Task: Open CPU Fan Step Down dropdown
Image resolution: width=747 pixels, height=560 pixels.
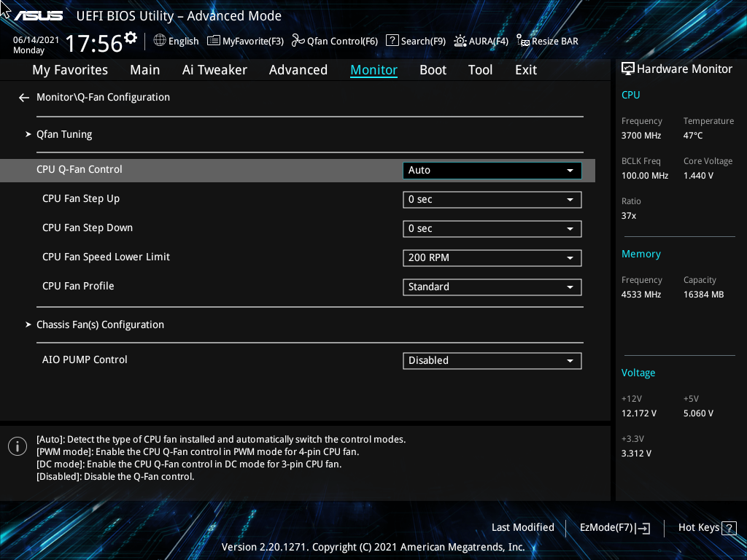Action: [x=492, y=228]
